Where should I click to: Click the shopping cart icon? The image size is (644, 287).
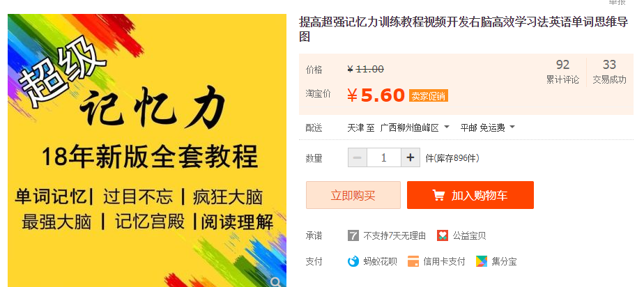[438, 196]
